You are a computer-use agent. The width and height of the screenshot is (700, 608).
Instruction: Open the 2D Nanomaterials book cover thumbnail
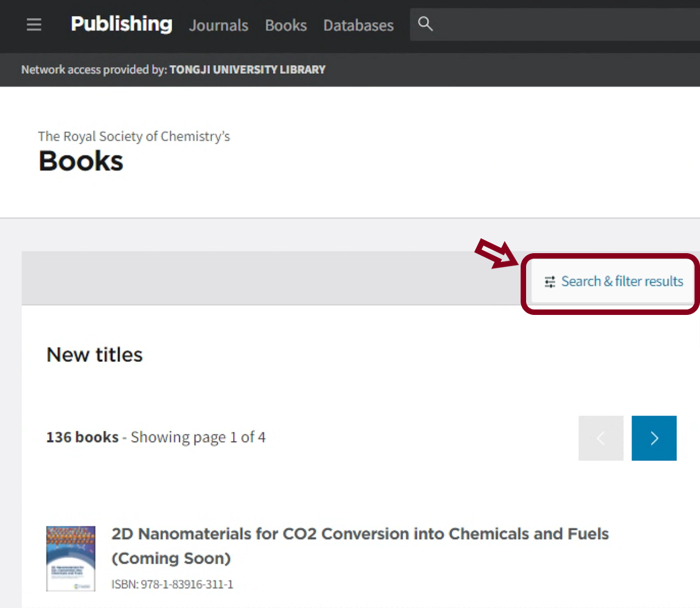coord(71,558)
